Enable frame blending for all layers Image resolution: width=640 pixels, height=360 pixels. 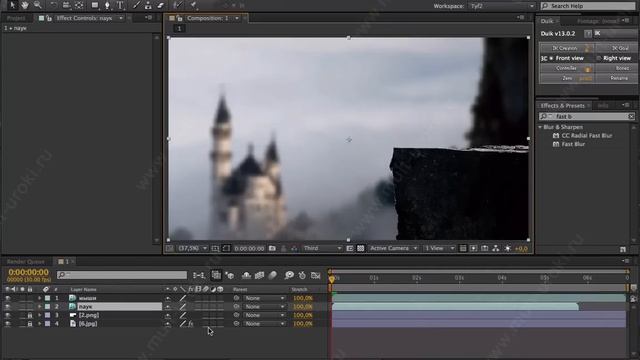click(260, 276)
